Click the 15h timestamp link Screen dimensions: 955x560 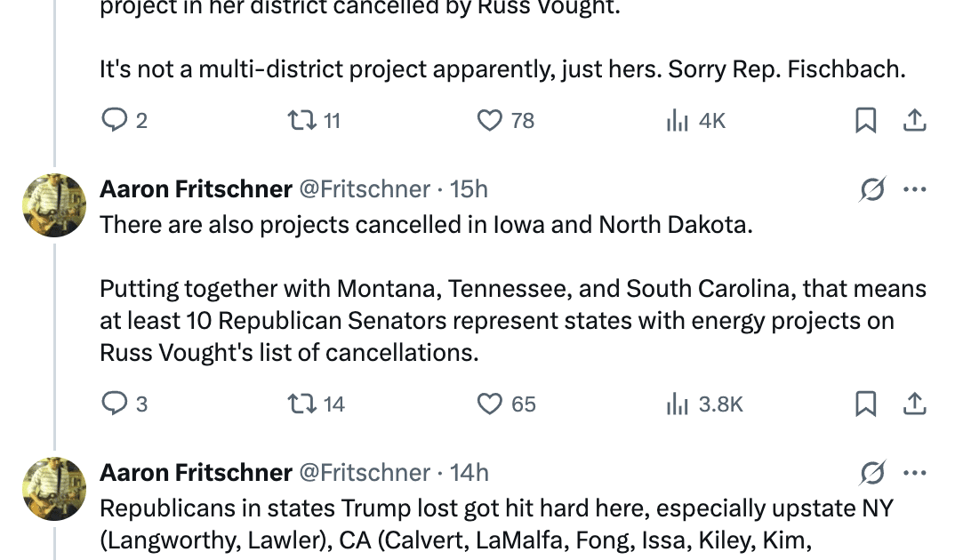click(469, 189)
